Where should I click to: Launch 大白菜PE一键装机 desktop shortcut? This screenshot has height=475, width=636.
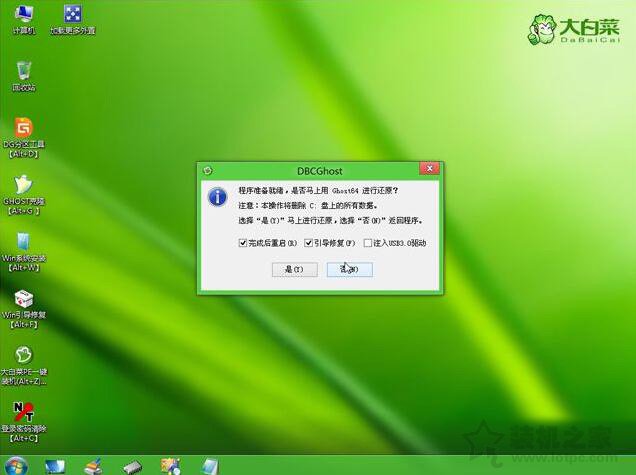click(x=23, y=357)
